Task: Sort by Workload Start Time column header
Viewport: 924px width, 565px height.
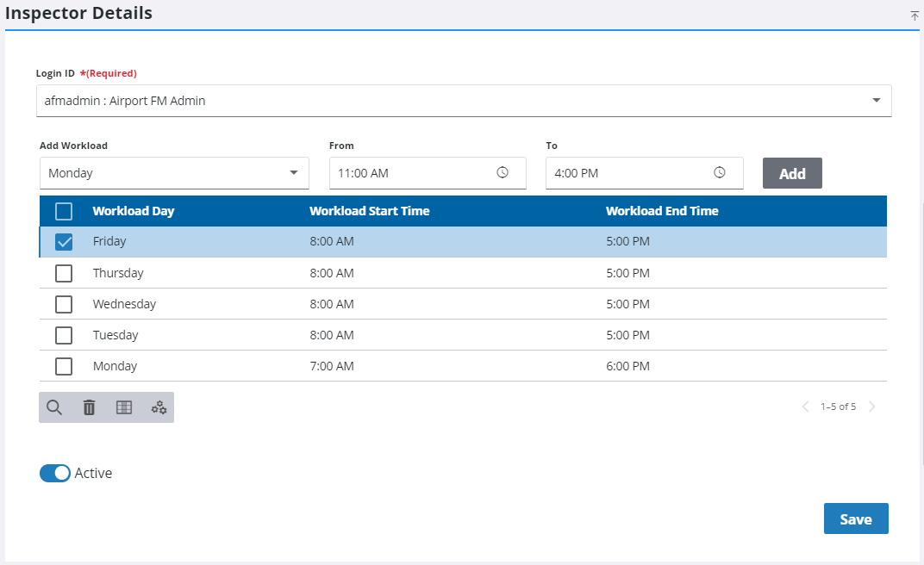Action: [x=369, y=211]
